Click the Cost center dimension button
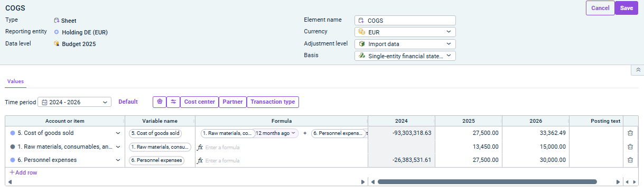 click(x=199, y=102)
